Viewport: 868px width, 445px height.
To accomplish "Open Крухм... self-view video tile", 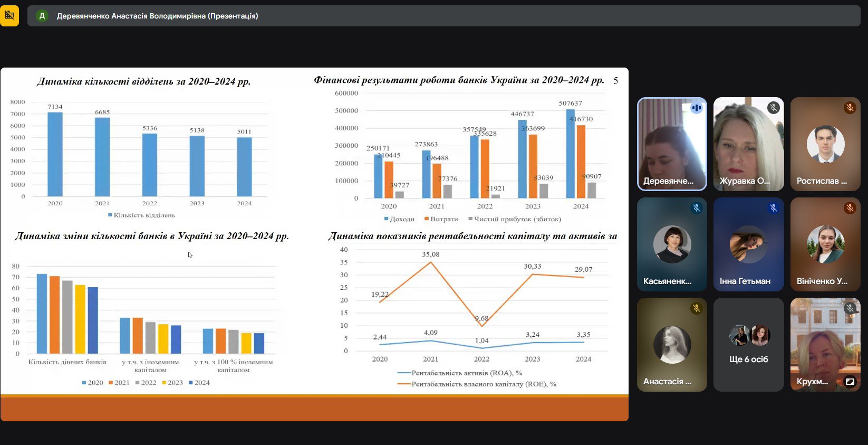I will point(825,345).
